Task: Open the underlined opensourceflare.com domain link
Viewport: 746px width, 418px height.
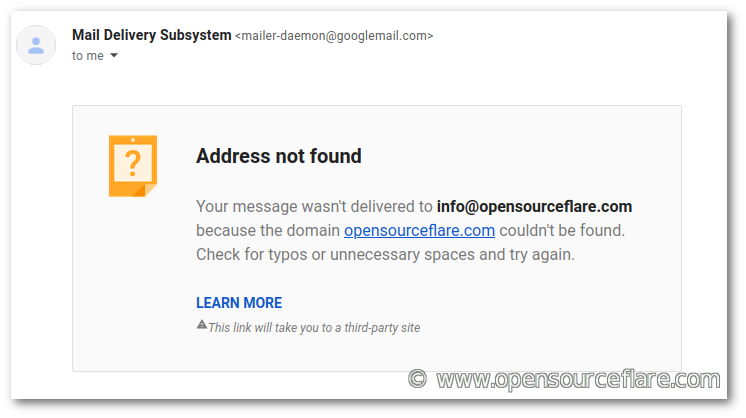Action: click(x=420, y=231)
